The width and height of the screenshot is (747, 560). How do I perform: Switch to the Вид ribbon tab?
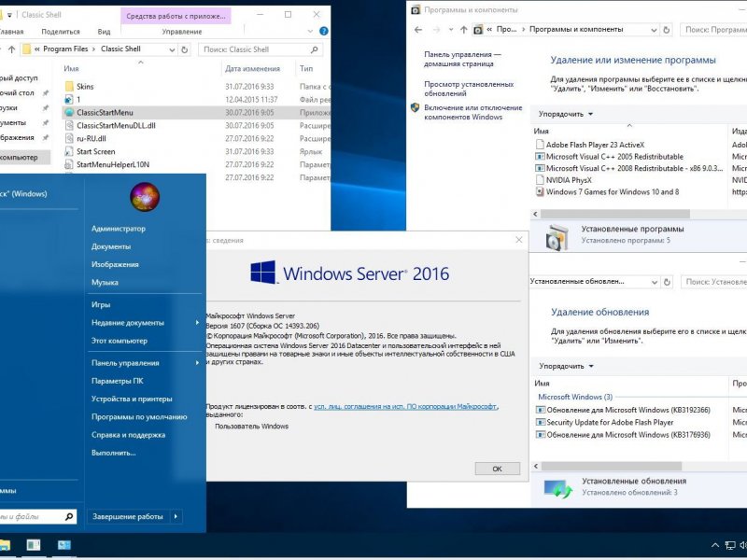tap(104, 32)
